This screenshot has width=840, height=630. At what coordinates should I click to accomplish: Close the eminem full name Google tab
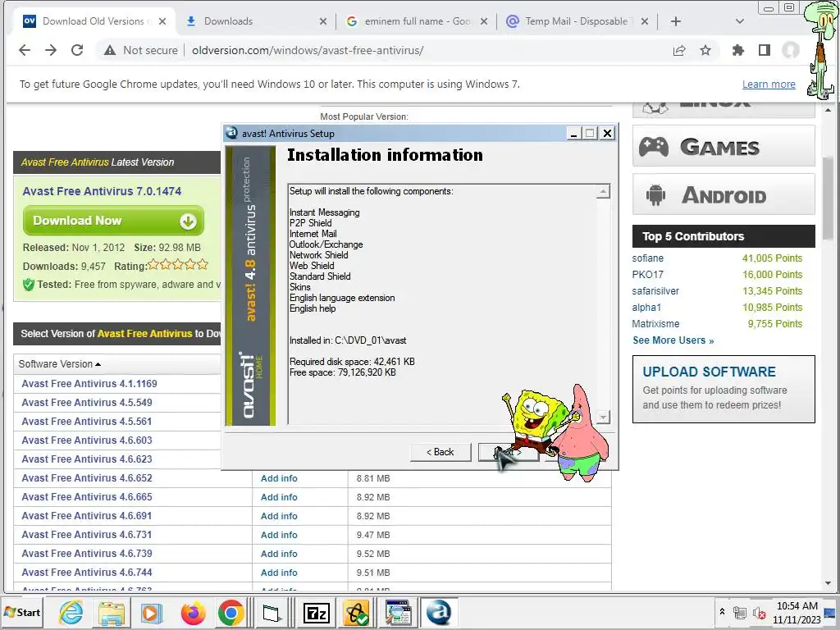click(484, 21)
